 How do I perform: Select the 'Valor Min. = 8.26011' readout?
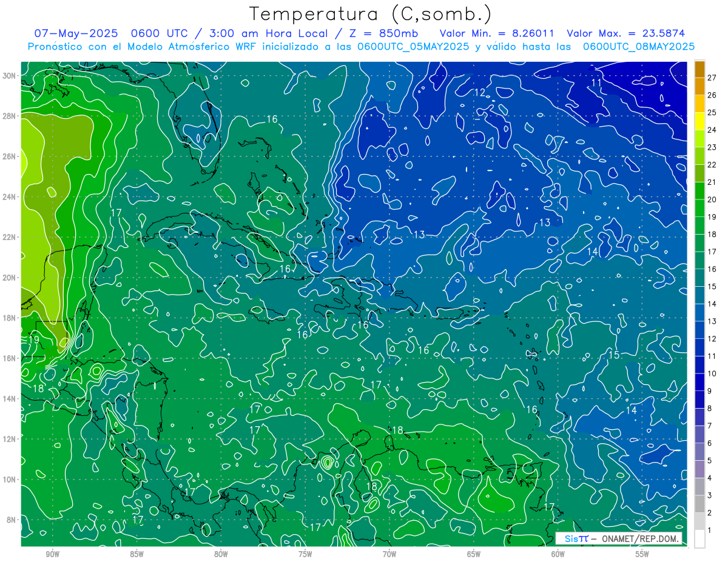pos(497,33)
